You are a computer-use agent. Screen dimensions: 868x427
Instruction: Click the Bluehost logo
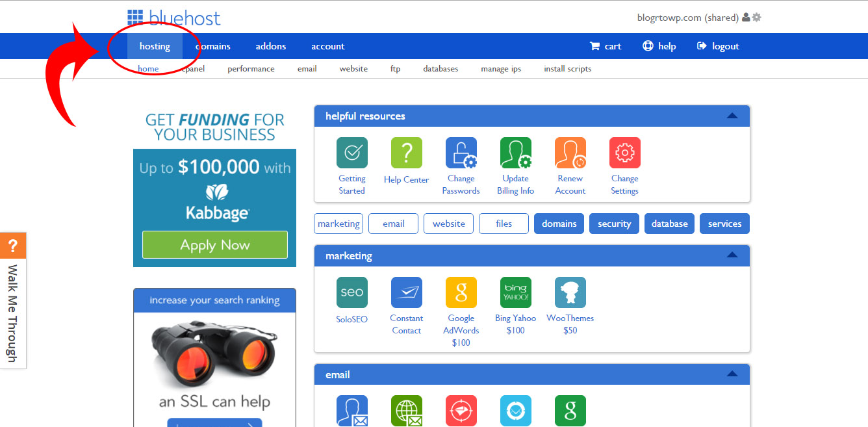pyautogui.click(x=173, y=18)
